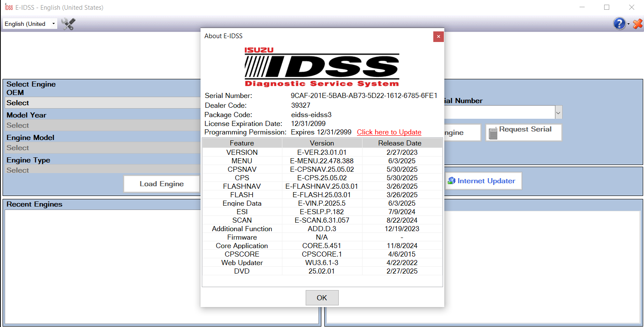Expand the Serial Number combo box arrow
This screenshot has height=327, width=644.
(558, 112)
